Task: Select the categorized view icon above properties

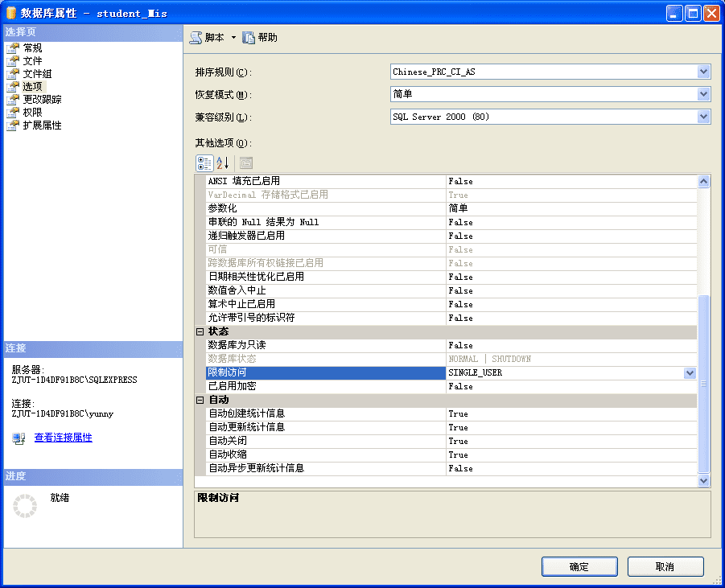Action: click(204, 162)
